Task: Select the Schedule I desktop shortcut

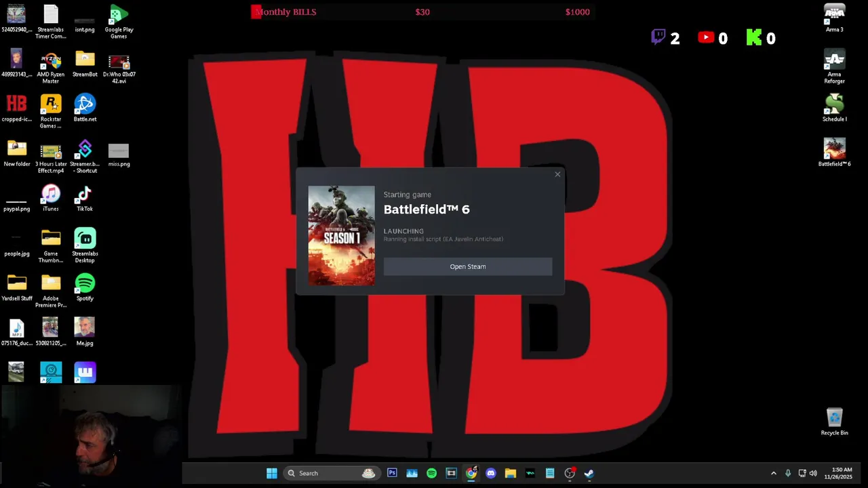Action: pyautogui.click(x=835, y=108)
